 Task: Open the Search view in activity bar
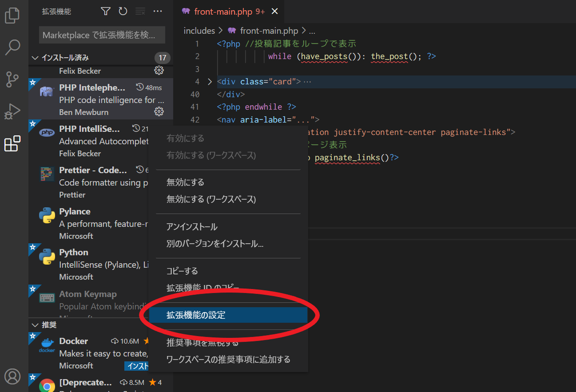tap(12, 47)
